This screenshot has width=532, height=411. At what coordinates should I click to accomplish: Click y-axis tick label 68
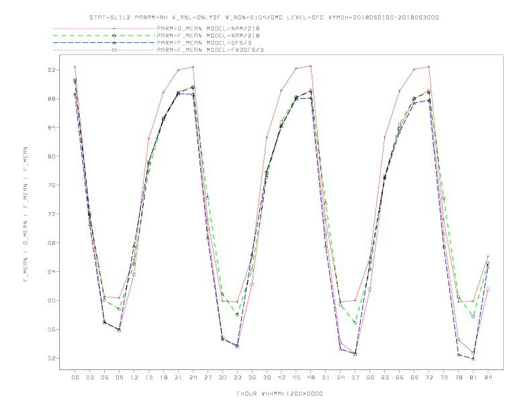[52, 243]
